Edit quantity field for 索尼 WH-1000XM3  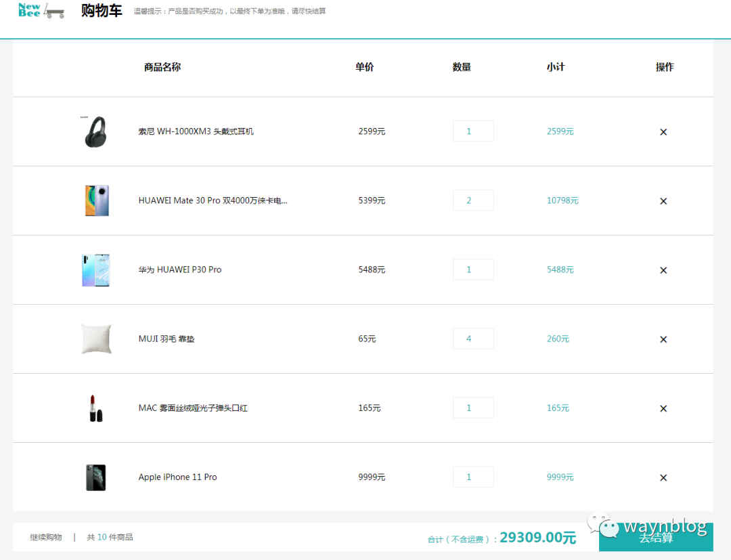point(473,131)
